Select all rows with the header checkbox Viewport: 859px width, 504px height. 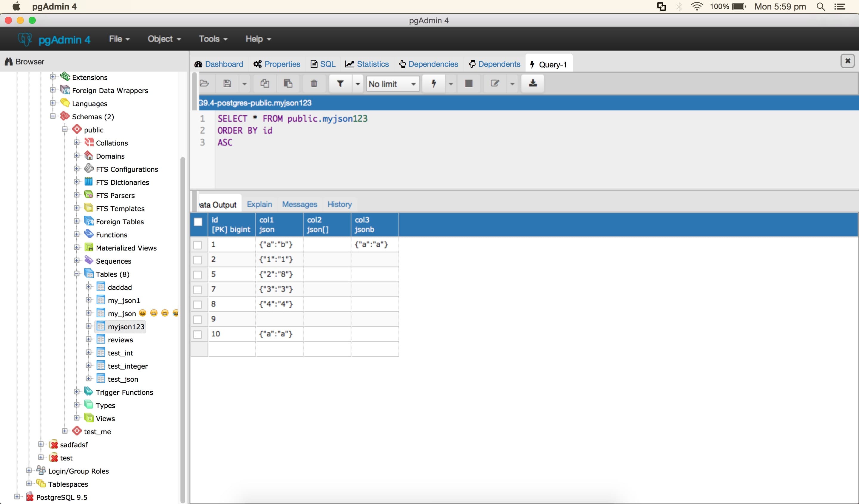click(198, 222)
